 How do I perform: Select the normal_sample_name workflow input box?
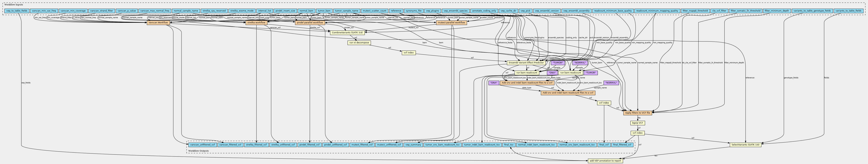[x=186, y=11]
